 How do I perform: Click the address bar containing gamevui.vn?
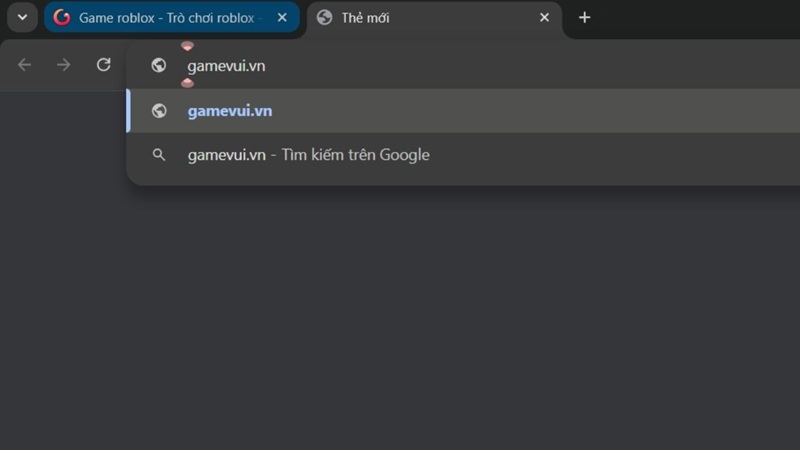(463, 65)
